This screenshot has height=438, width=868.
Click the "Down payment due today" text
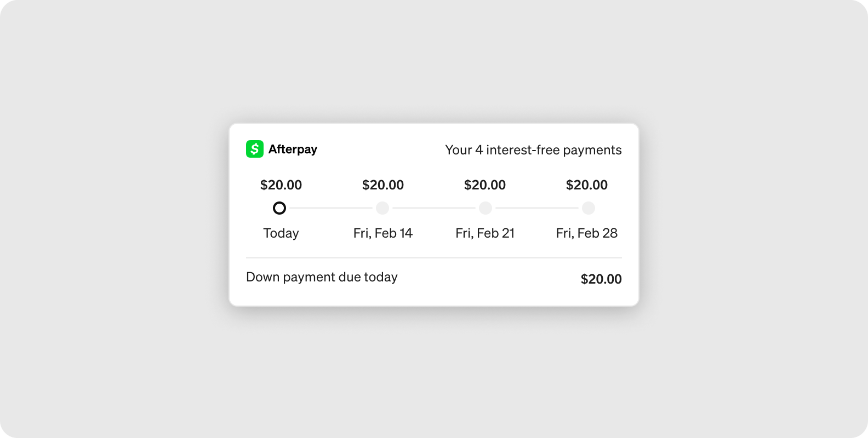point(322,277)
